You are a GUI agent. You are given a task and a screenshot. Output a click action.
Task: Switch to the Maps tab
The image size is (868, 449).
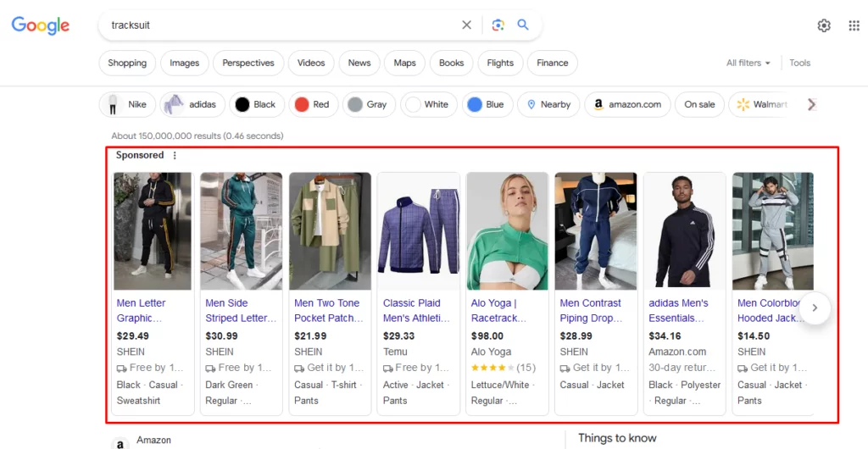pyautogui.click(x=404, y=63)
